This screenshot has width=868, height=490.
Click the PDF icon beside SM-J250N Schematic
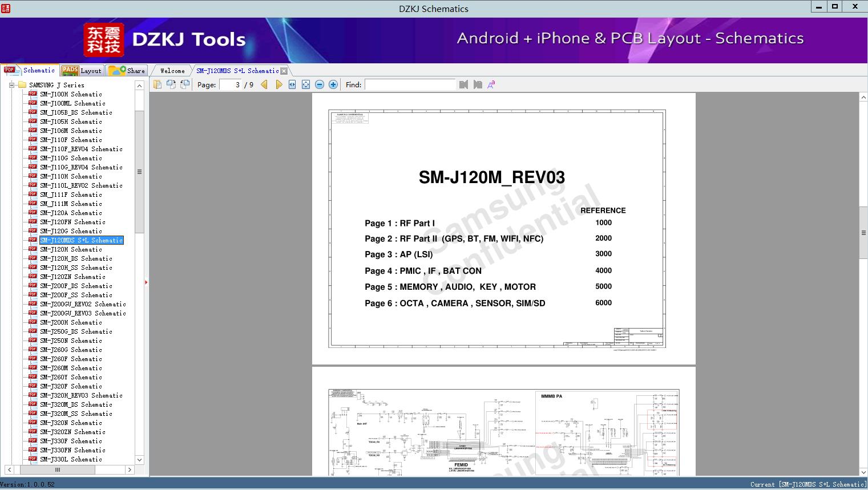[33, 341]
